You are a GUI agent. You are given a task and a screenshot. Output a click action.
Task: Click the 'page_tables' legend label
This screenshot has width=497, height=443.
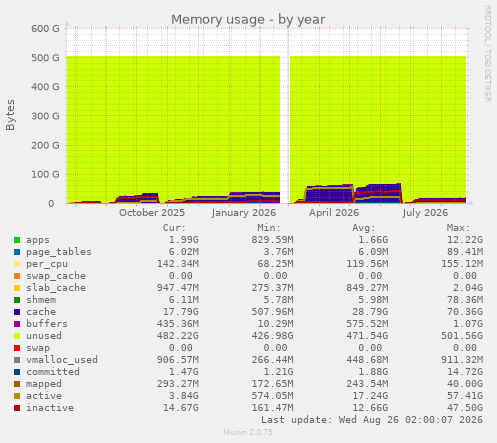pyautogui.click(x=59, y=252)
